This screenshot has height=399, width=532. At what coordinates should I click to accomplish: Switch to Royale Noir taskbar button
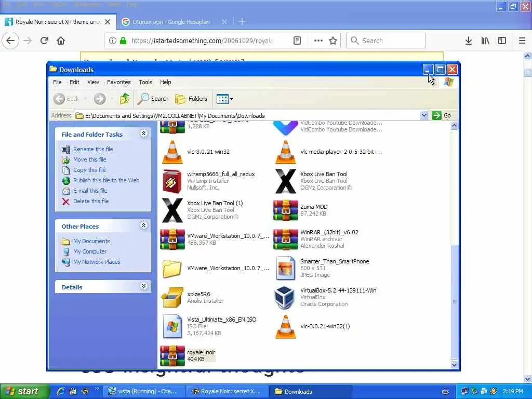click(227, 391)
